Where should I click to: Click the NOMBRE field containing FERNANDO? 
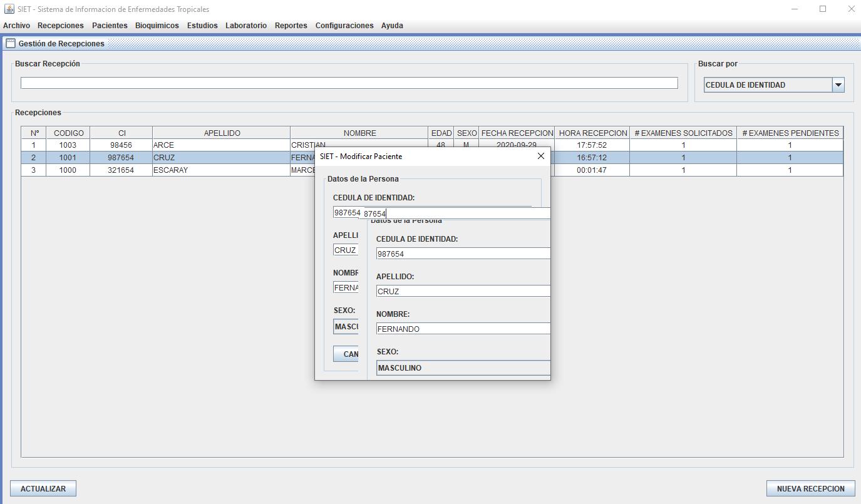(463, 329)
